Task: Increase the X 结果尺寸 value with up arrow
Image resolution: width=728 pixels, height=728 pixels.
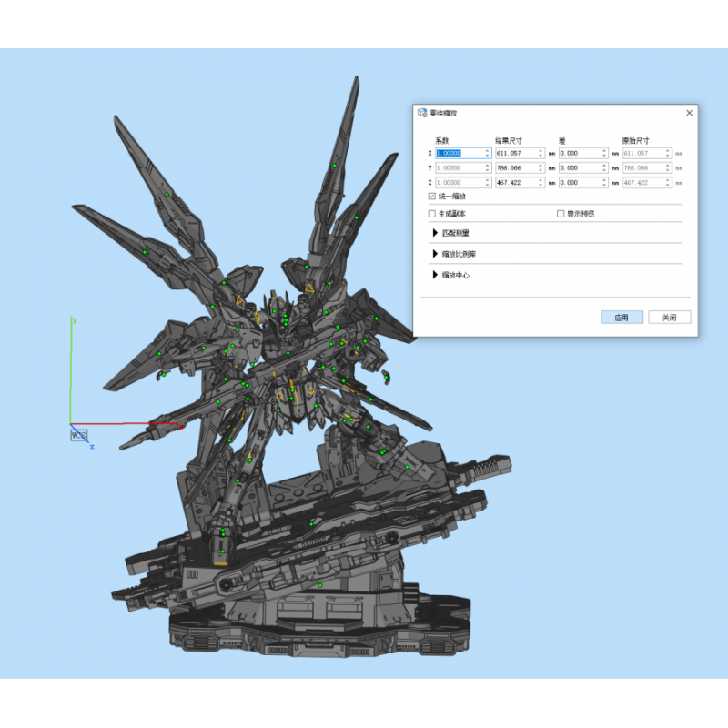Action: (541, 151)
